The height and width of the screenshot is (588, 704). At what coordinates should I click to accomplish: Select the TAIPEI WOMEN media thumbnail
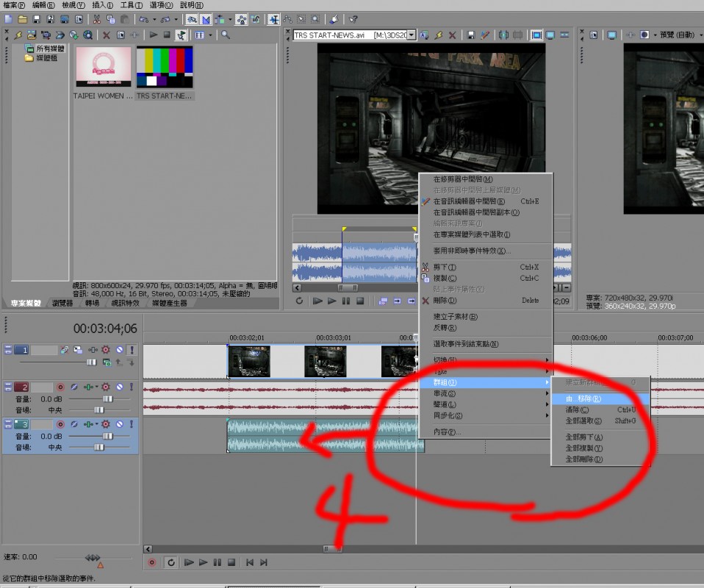[104, 67]
